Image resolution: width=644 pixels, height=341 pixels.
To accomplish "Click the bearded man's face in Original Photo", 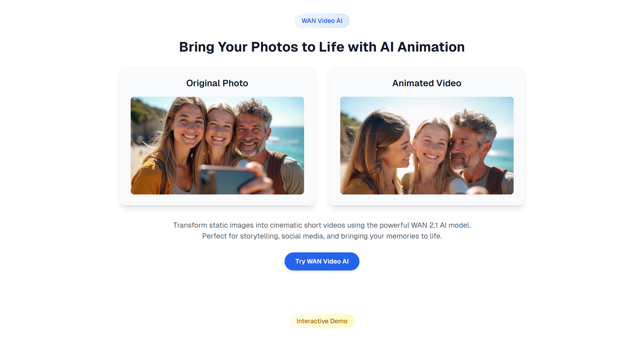I will tap(249, 133).
